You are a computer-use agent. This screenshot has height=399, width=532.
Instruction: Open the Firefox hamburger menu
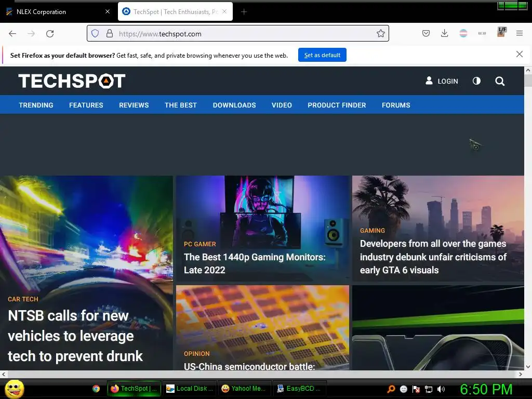[520, 33]
